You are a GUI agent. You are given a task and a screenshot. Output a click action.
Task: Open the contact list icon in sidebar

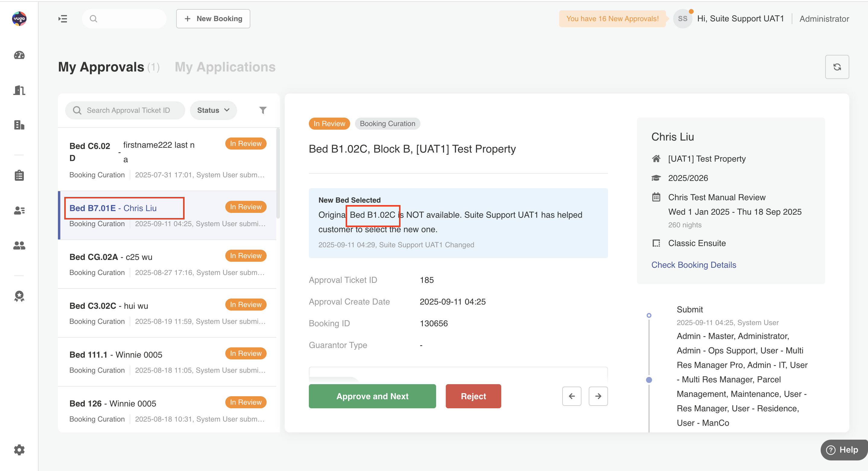pos(19,210)
